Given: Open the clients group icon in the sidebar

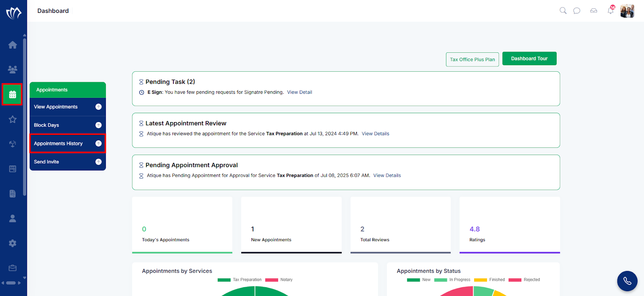Looking at the screenshot, I should coord(13,69).
